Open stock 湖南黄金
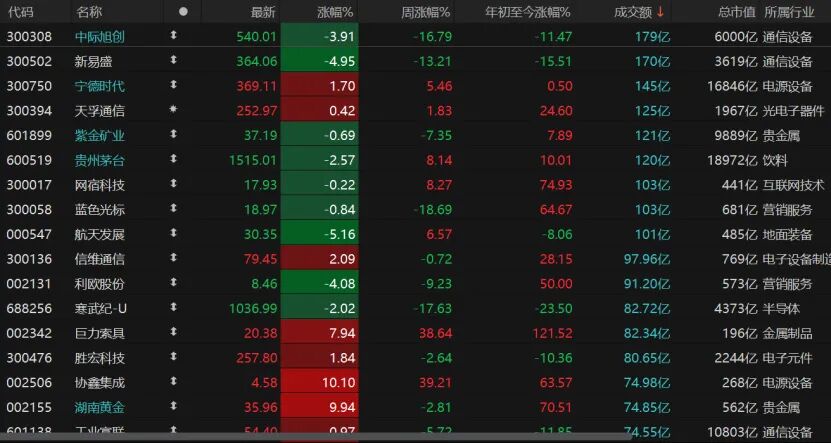Image resolution: width=831 pixels, height=443 pixels. point(100,407)
